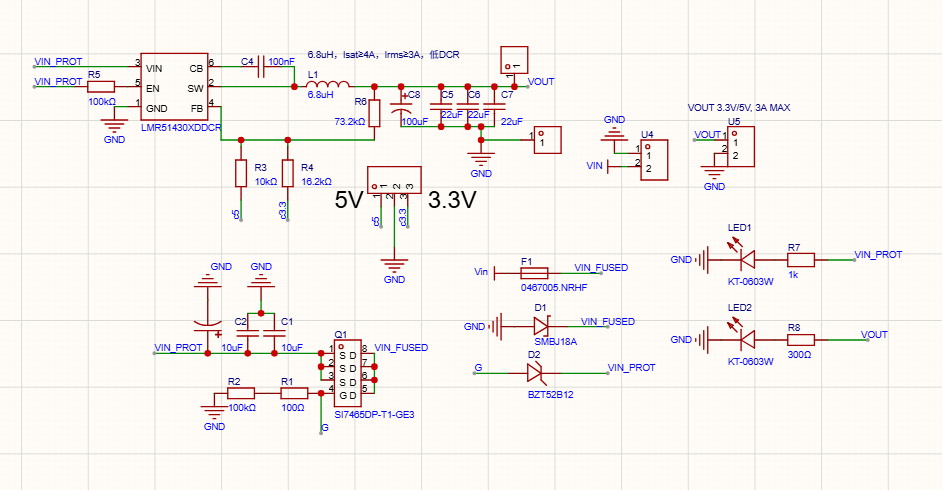Select fuse F1 symbol
The height and width of the screenshot is (490, 942).
click(534, 273)
